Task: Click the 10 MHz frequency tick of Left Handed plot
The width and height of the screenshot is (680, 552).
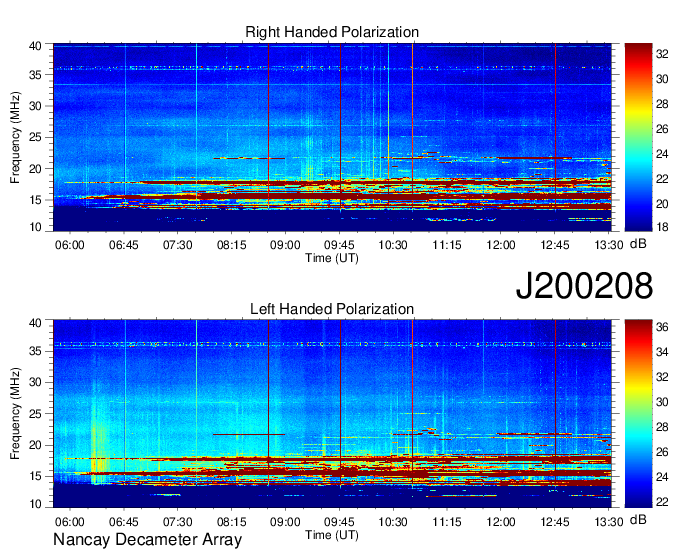Action: pos(35,504)
